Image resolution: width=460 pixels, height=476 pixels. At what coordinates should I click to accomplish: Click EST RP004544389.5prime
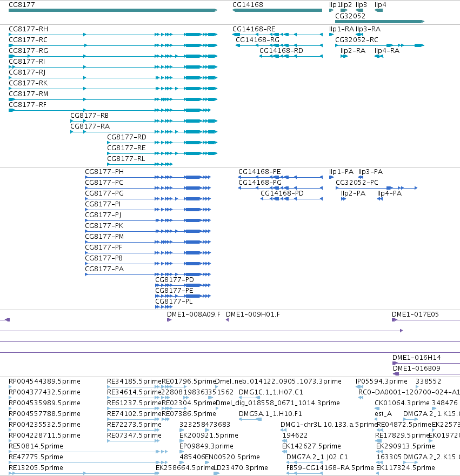[x=44, y=381]
